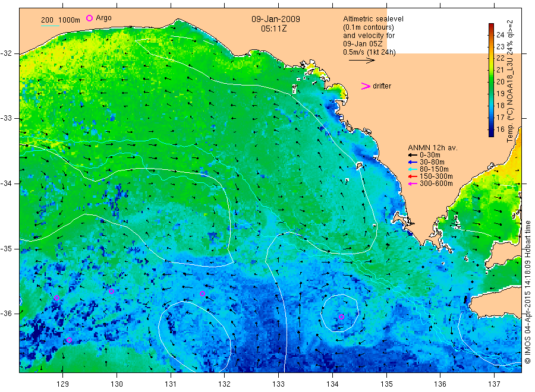Click longitude axis label '133'
The height and width of the screenshot is (392, 535).
coord(278,384)
